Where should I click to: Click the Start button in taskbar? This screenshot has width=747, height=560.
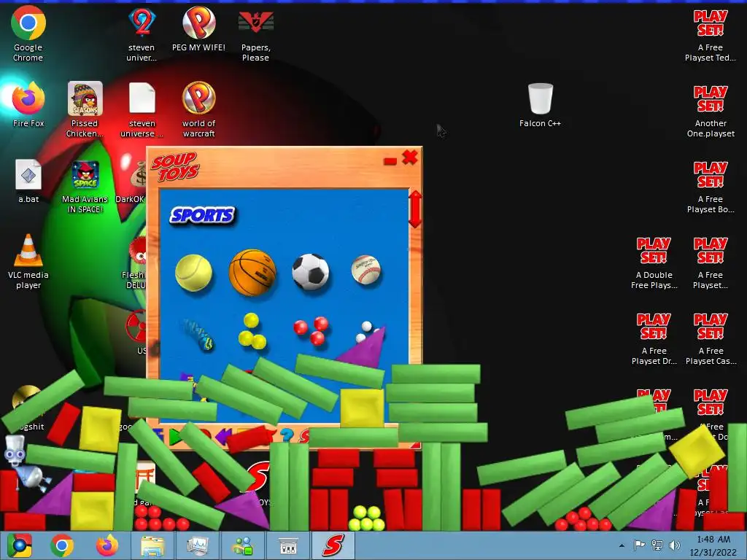tap(19, 545)
